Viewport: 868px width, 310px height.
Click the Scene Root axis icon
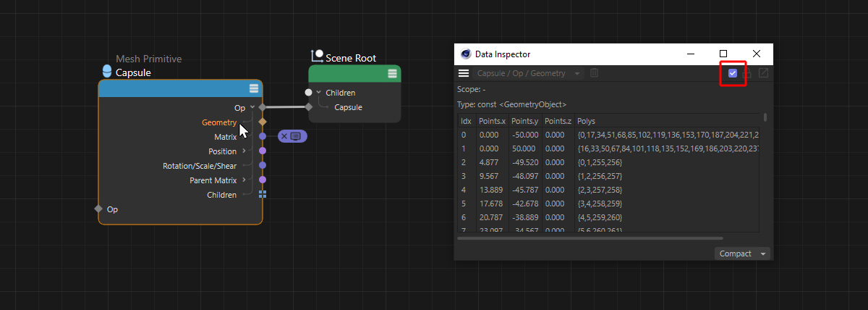coord(317,56)
